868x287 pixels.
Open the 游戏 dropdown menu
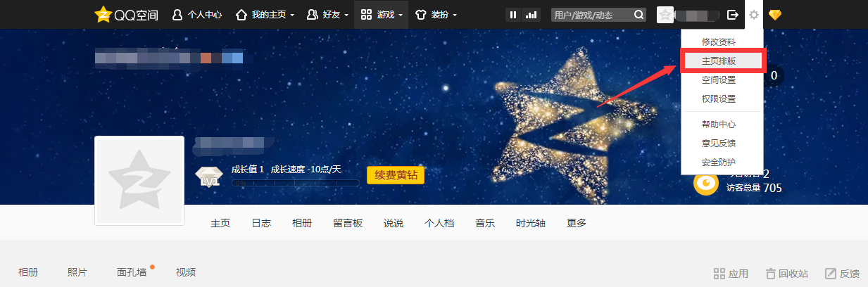[381, 14]
